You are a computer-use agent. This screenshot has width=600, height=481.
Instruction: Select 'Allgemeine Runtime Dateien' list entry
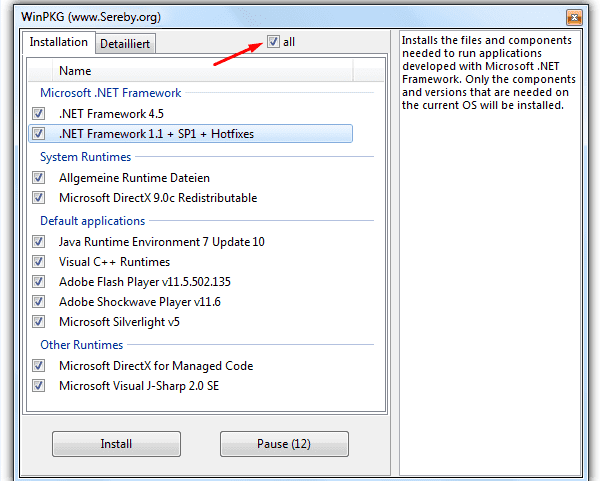(x=134, y=178)
